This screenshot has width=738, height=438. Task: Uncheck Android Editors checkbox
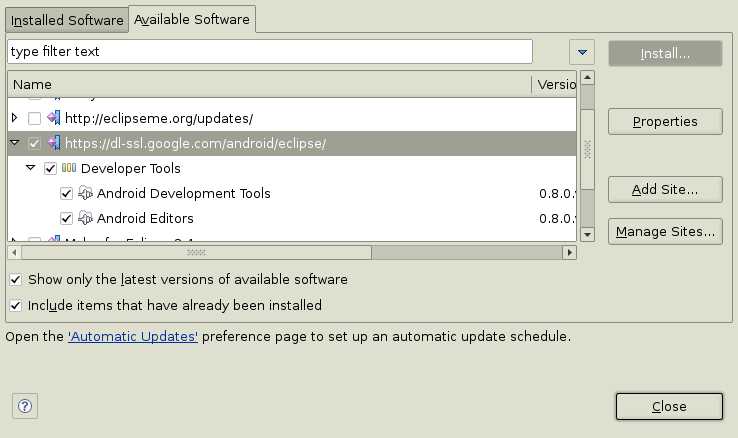66,218
